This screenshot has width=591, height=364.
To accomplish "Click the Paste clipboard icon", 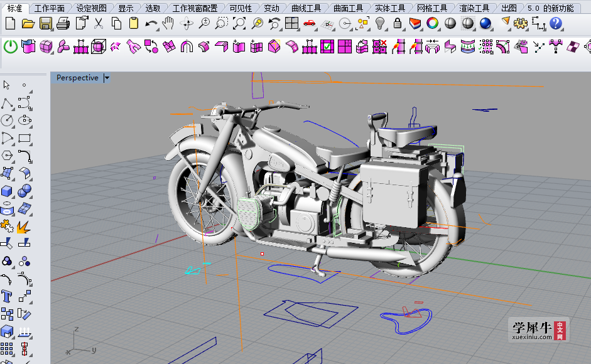I will coord(133,24).
